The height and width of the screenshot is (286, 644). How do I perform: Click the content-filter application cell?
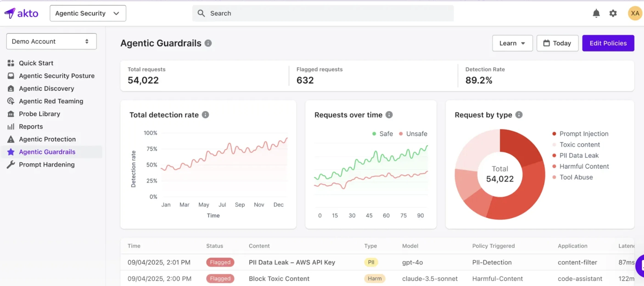pyautogui.click(x=577, y=262)
